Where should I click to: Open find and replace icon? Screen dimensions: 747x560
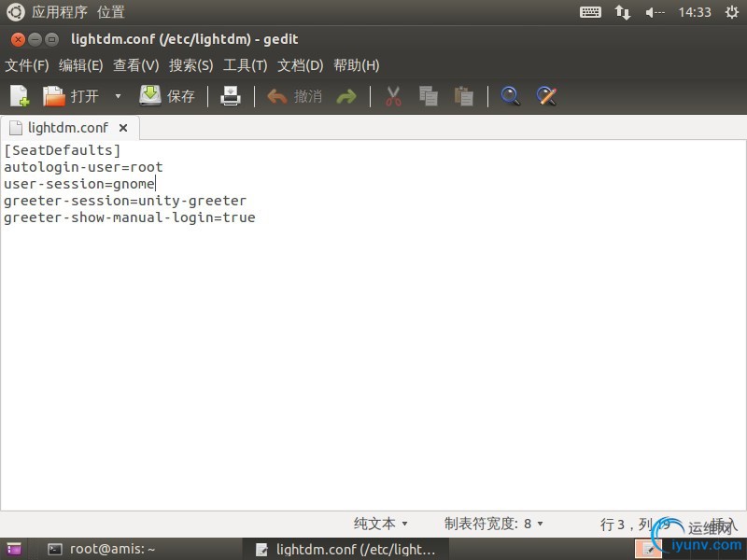[546, 96]
